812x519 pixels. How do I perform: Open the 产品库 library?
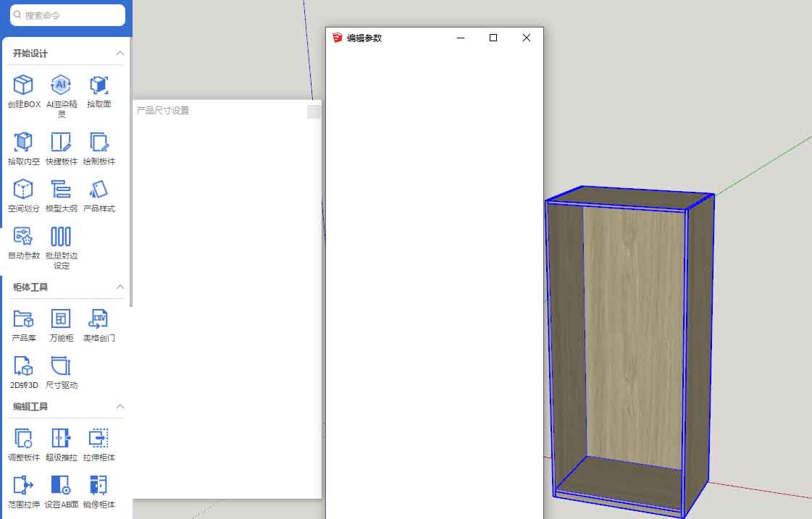24,318
